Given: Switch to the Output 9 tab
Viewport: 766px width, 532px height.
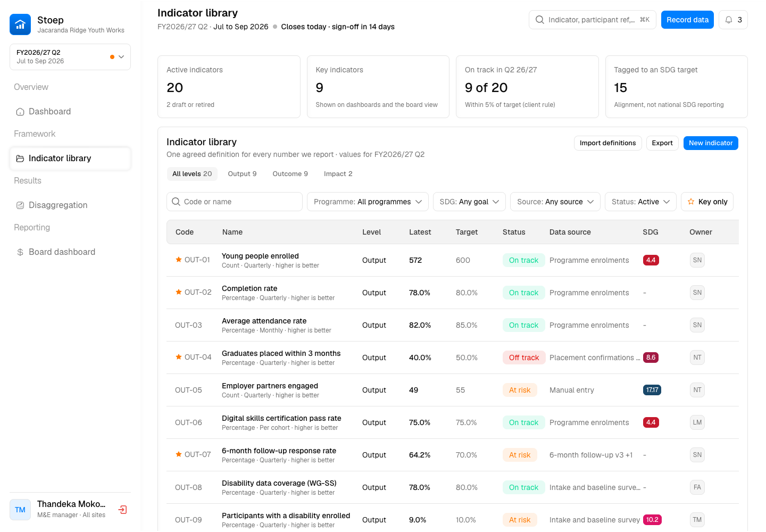Looking at the screenshot, I should click(x=242, y=174).
